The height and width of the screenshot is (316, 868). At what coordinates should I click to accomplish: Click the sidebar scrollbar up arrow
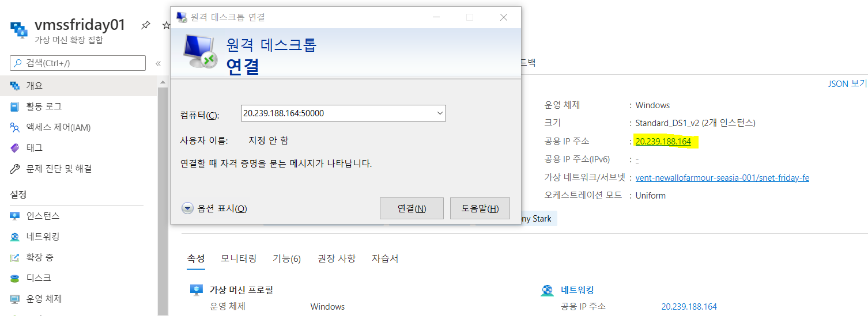(x=163, y=81)
